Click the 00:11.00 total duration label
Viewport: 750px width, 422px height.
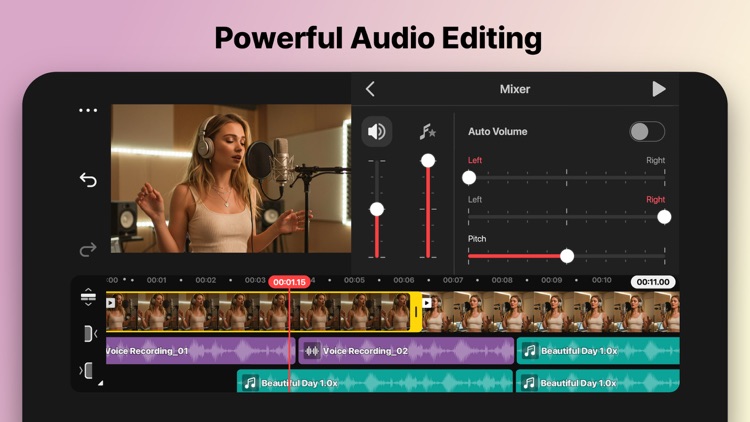tap(653, 282)
